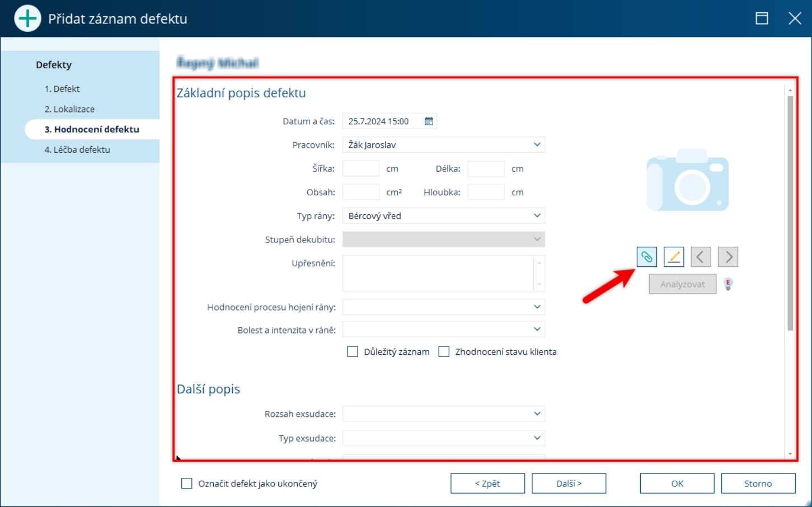Confirm with the OK button
The width and height of the screenshot is (812, 507).
677,483
